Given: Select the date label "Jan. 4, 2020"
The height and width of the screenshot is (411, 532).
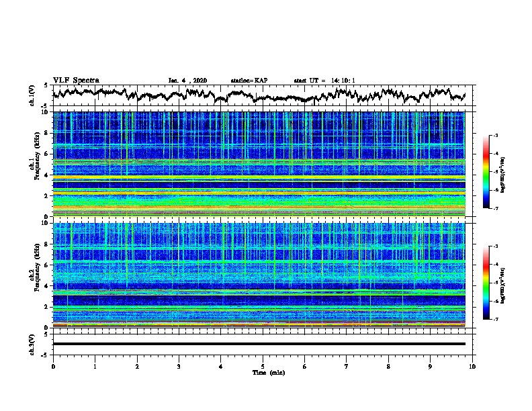Looking at the screenshot, I should (x=187, y=81).
